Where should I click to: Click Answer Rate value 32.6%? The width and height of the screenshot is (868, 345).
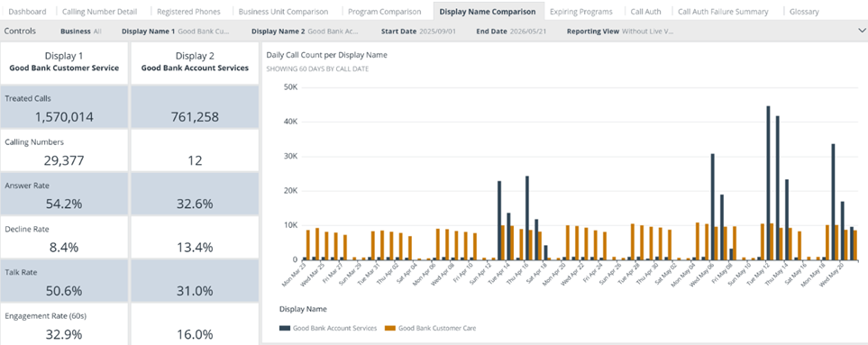[x=194, y=204]
